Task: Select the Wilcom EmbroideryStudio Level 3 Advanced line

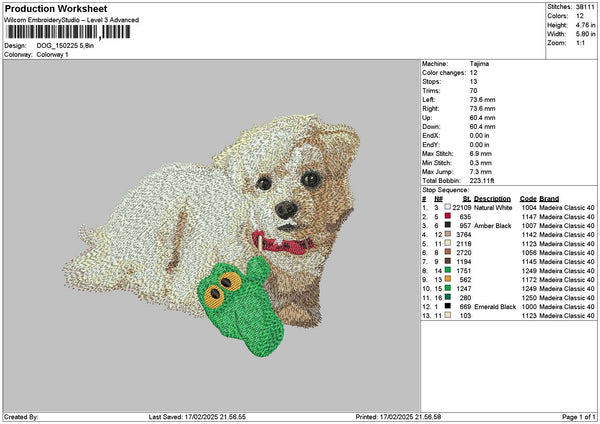Action: [x=72, y=20]
